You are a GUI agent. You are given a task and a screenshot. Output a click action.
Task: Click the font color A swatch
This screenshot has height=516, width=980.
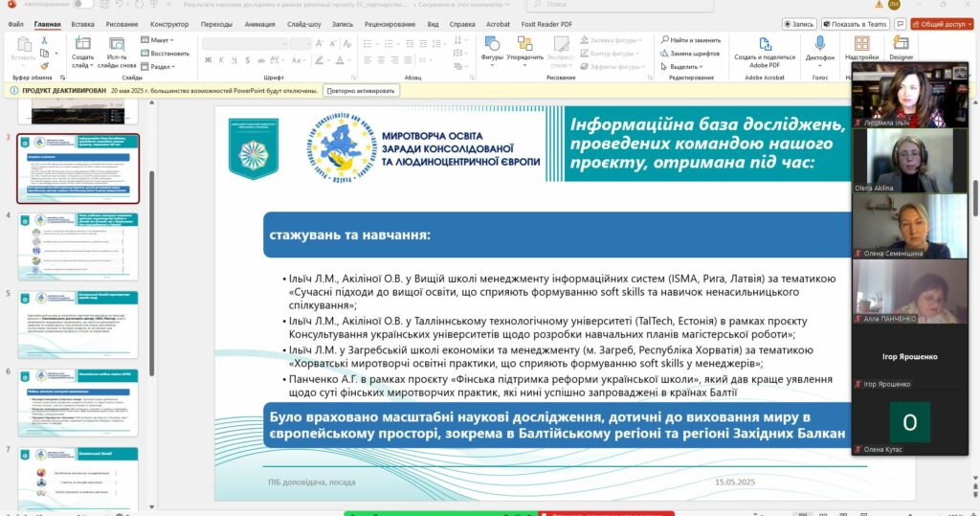click(x=340, y=60)
